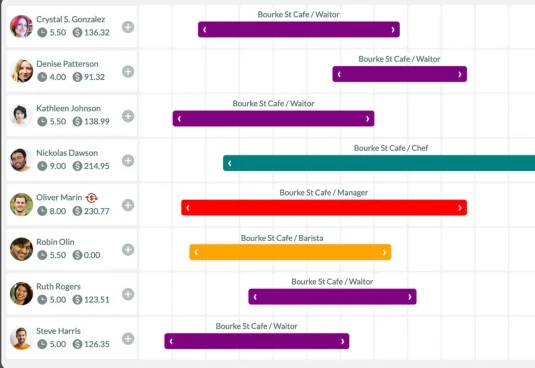Image resolution: width=535 pixels, height=368 pixels.
Task: Click the name Crystal S. Gonzalez
Action: [71, 19]
